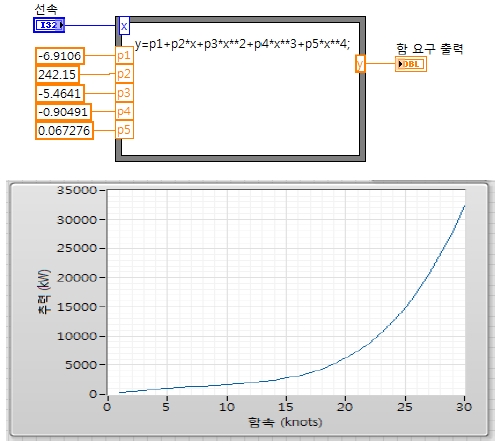This screenshot has height=444, width=501.
Task: Click the x-axis value 20
Action: (x=345, y=407)
